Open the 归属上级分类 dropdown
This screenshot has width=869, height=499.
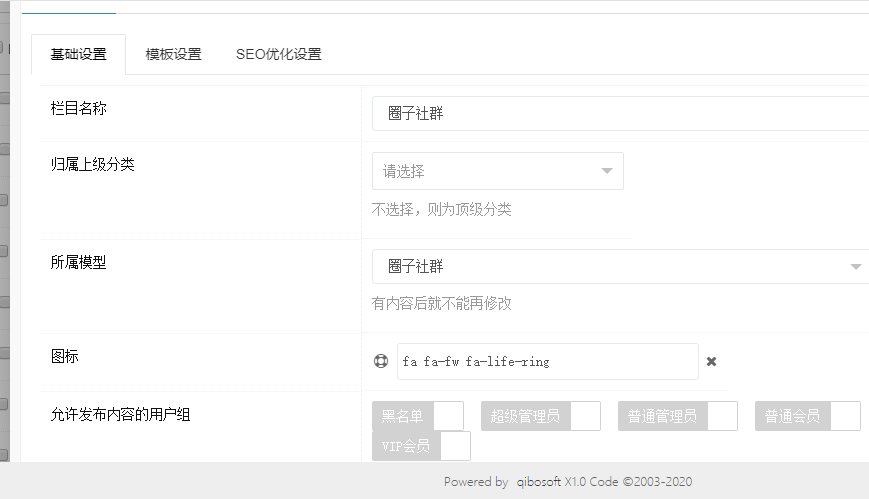[497, 171]
